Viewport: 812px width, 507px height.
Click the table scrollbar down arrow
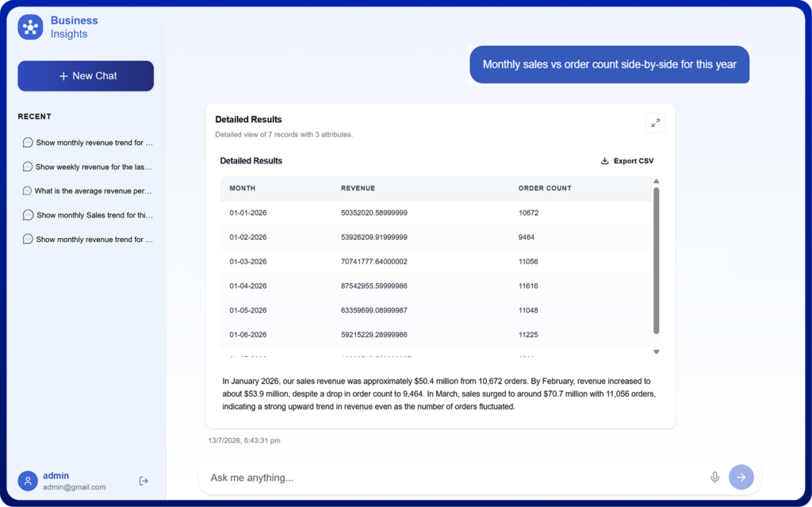(x=656, y=352)
